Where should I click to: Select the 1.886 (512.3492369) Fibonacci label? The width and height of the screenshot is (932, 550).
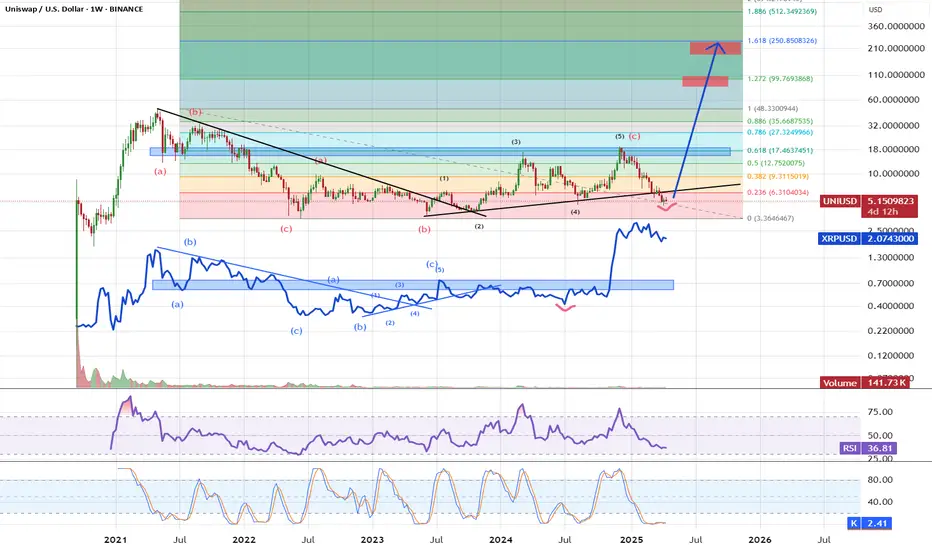click(782, 12)
